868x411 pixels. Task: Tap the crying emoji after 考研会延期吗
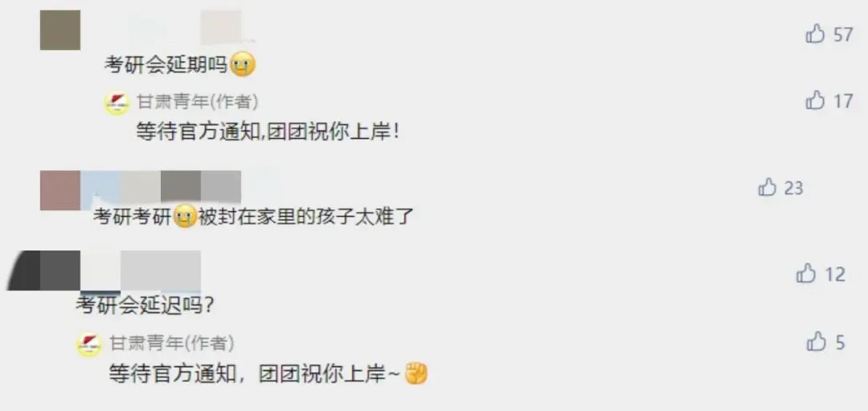pyautogui.click(x=242, y=66)
